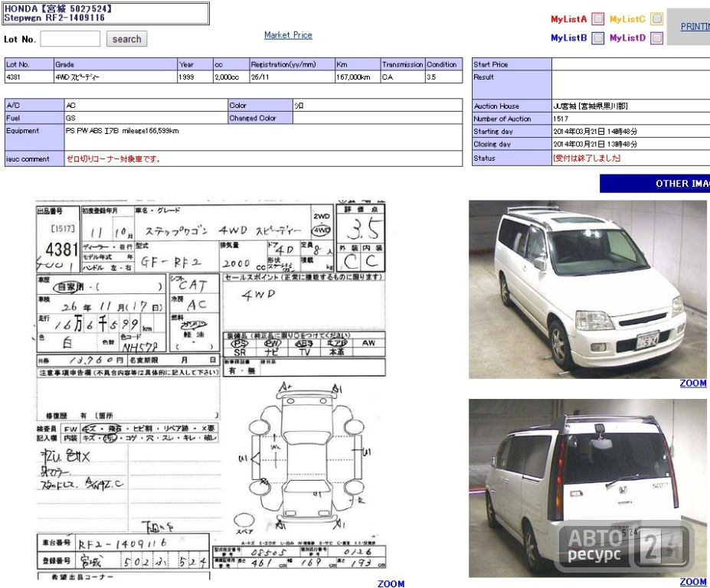Image resolution: width=710 pixels, height=588 pixels.
Task: Select the HONDA Stepwgn title box
Action: (x=106, y=13)
